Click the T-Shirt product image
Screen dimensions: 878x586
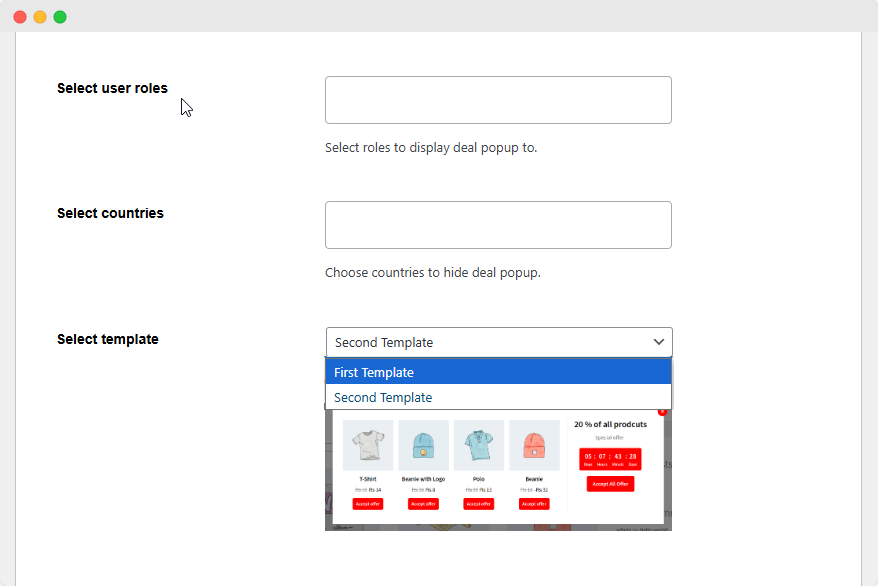pos(368,445)
